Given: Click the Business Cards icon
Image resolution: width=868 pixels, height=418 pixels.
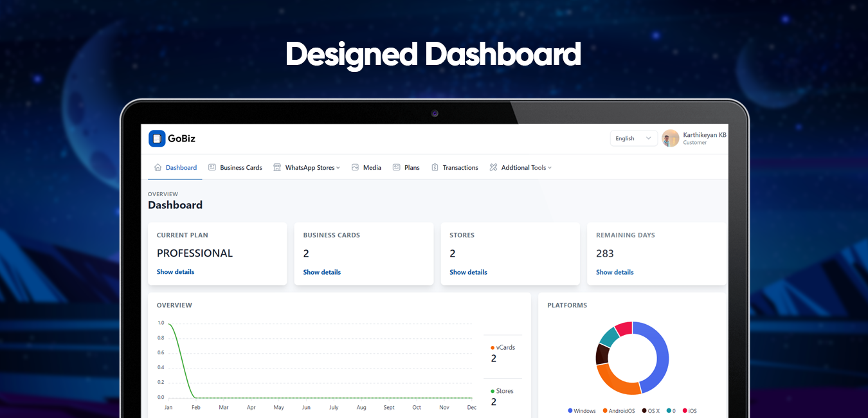Looking at the screenshot, I should [212, 167].
